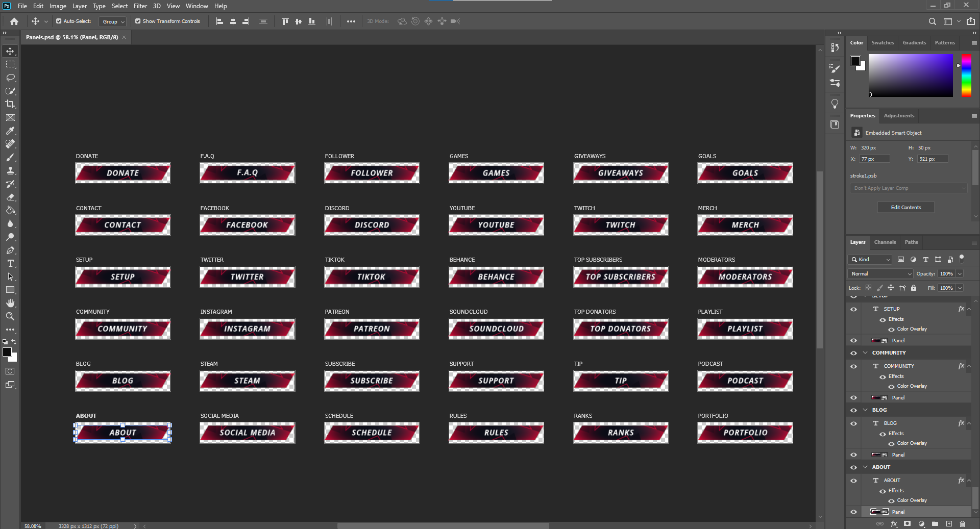Open the Auto-Select Group dropdown
Screen dimensions: 980x529
click(112, 21)
